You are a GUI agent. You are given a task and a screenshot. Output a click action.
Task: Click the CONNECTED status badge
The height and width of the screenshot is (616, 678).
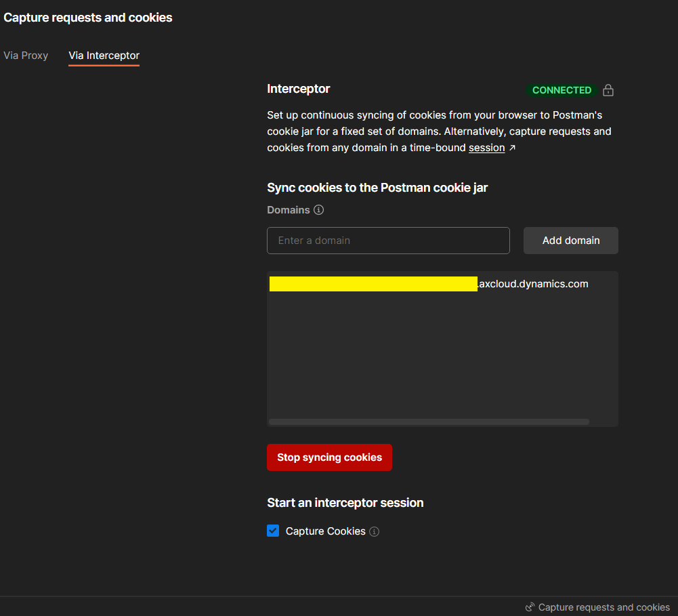pyautogui.click(x=562, y=90)
